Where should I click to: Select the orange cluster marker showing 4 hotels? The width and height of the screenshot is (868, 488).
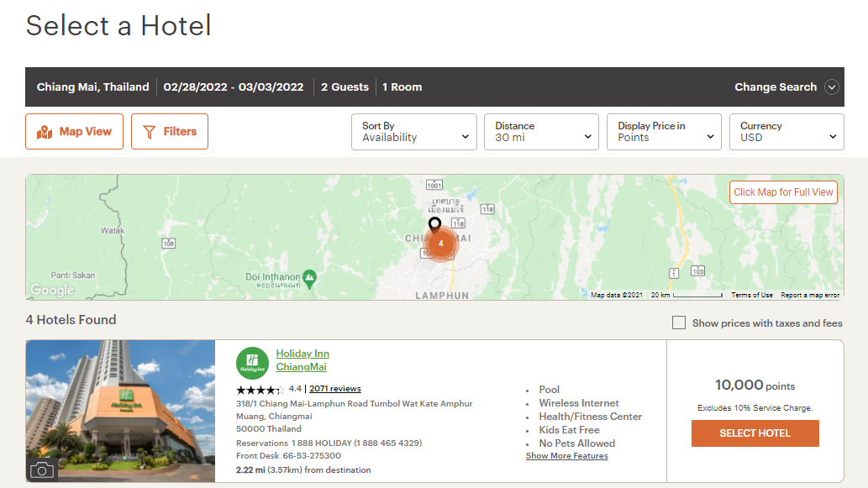click(441, 244)
